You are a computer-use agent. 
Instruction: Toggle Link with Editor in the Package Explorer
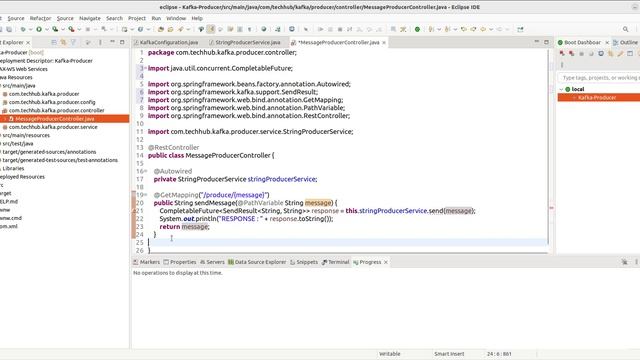pos(64,42)
